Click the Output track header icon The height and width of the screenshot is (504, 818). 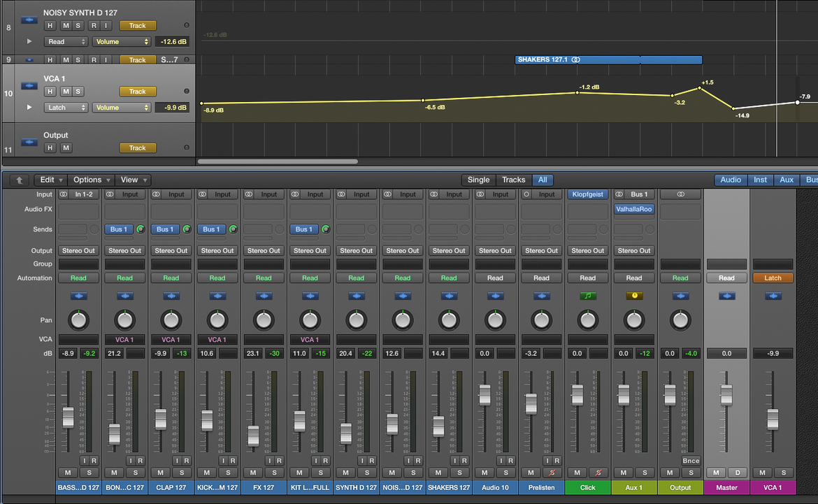coord(29,142)
